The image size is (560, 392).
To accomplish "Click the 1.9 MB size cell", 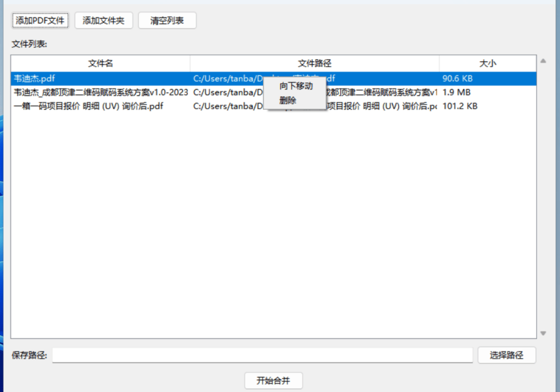I will [456, 93].
